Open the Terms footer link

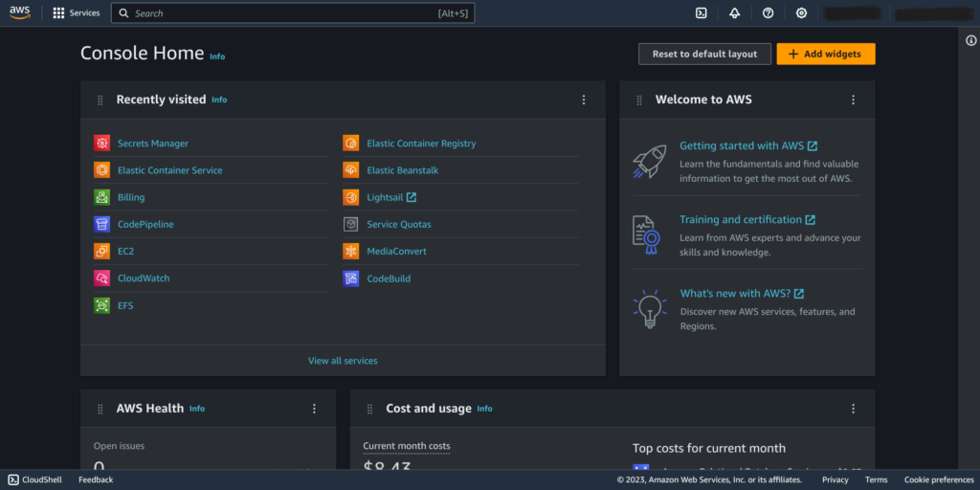coord(877,479)
